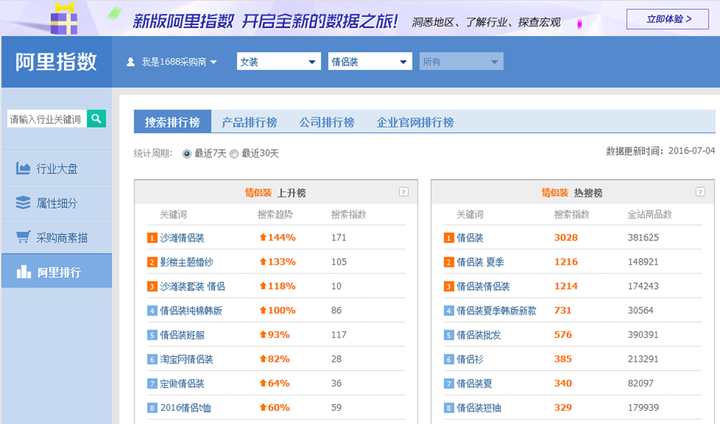Click the 立即体验 button in banner

[667, 19]
